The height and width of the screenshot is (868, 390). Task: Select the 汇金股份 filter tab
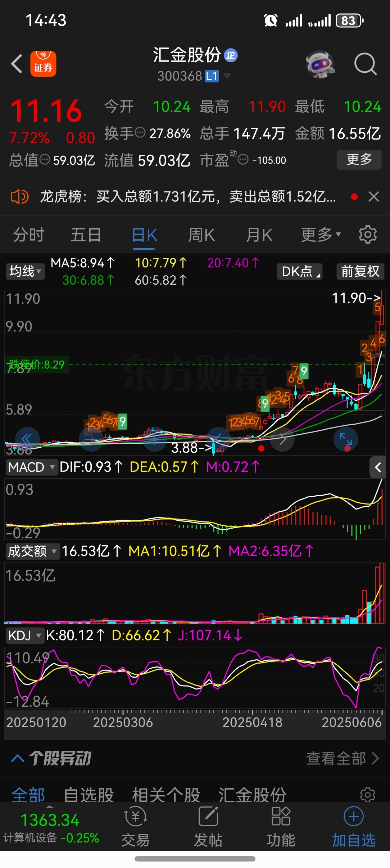click(x=252, y=795)
